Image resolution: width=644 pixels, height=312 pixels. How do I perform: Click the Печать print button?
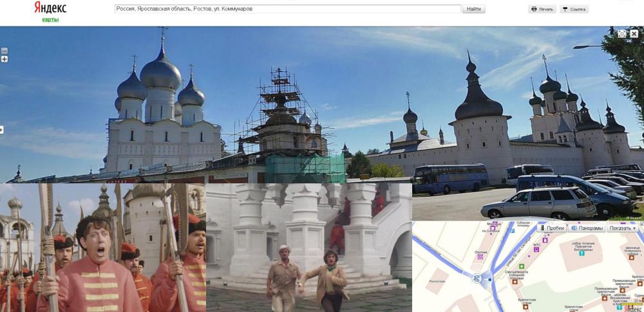click(x=542, y=9)
